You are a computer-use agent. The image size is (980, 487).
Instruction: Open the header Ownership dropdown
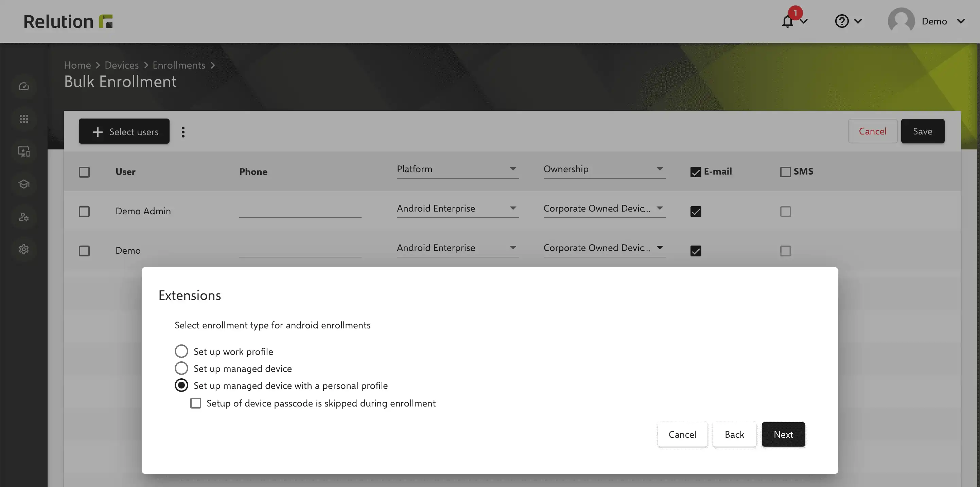tap(605, 169)
